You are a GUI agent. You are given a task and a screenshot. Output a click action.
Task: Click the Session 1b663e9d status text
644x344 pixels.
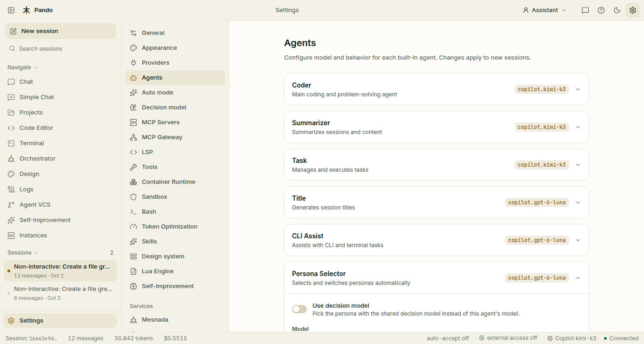(31, 338)
